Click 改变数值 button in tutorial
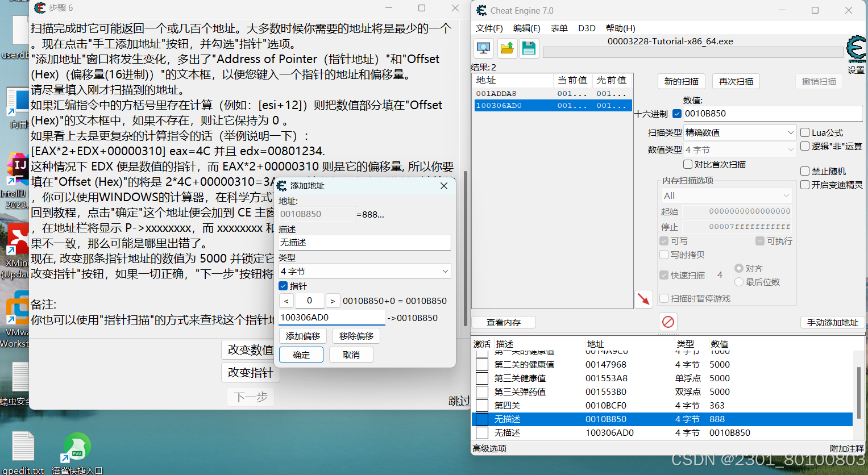868x475 pixels. (x=250, y=349)
